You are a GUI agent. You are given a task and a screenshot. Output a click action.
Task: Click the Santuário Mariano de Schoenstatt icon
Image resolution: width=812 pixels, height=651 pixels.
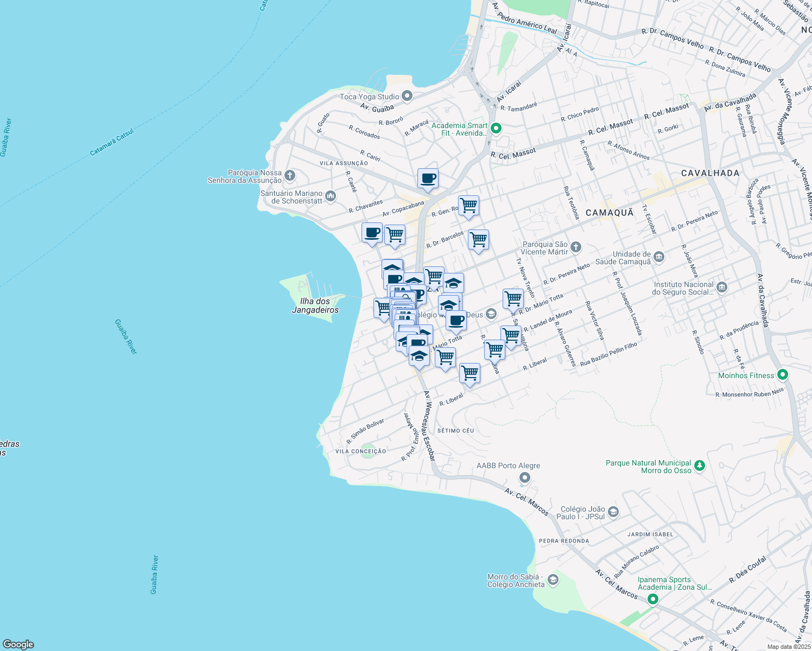330,196
